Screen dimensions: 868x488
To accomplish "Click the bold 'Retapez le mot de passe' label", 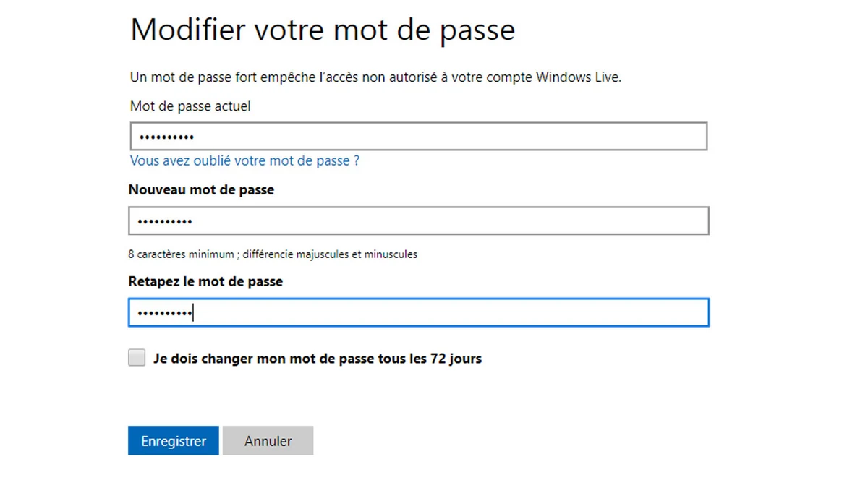I will [205, 281].
